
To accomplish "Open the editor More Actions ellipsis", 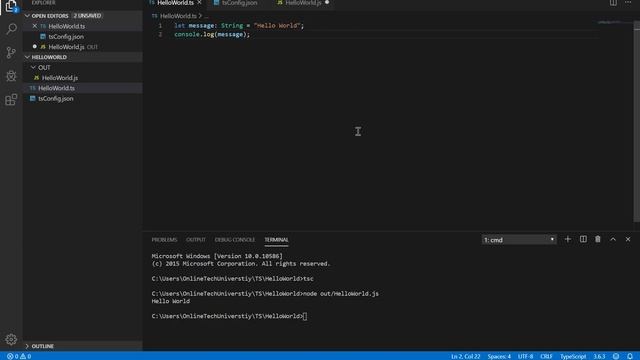I will coord(628,3).
